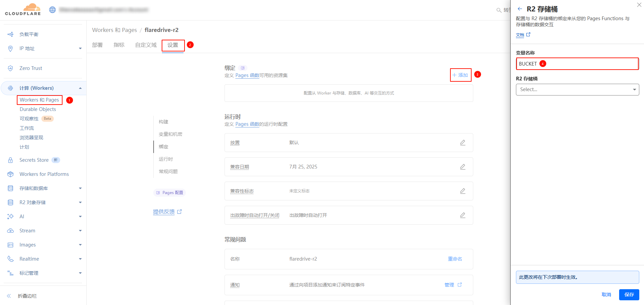Screen dimensions: 644x305
Task: Click the 保存 button
Action: 629,295
